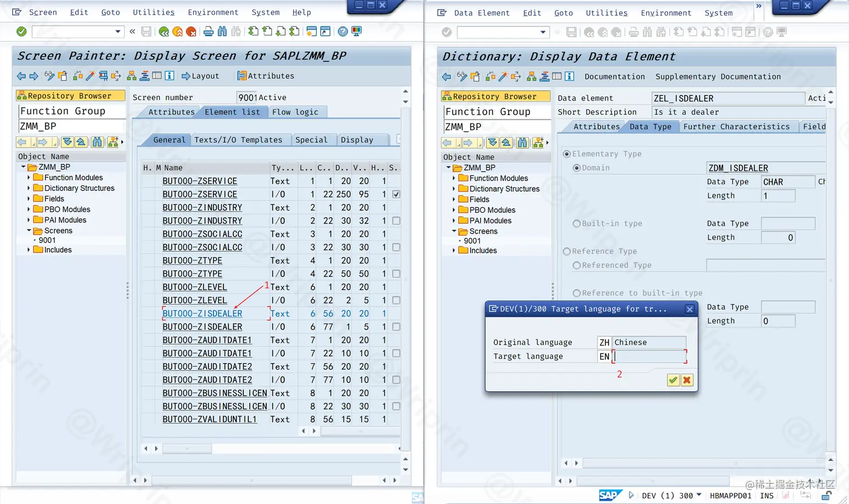Open command field dropdown in Dictionary window
849x504 pixels.
(x=543, y=32)
